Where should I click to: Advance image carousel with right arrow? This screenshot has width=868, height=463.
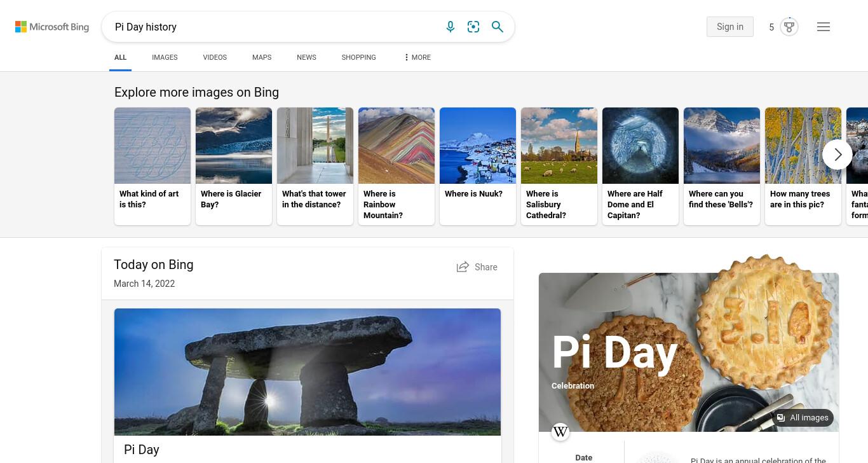coord(837,155)
